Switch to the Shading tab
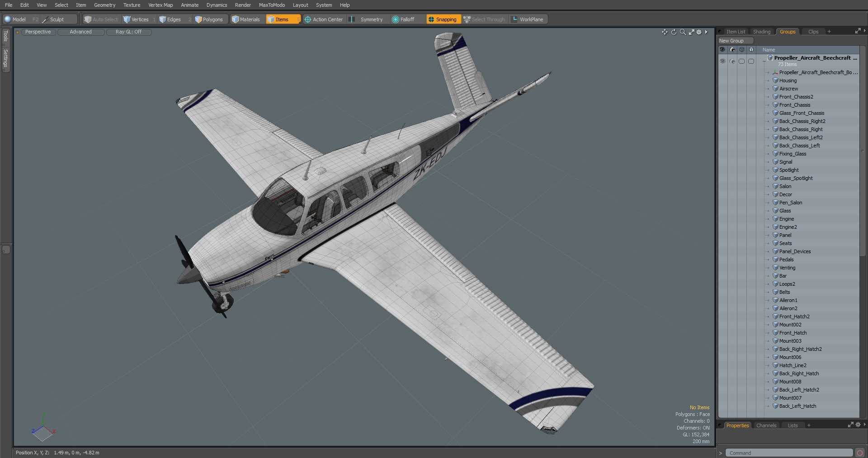The width and height of the screenshot is (868, 458). point(762,32)
